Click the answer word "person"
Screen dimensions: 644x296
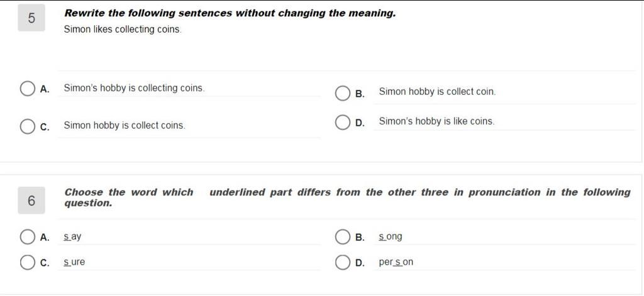[396, 262]
